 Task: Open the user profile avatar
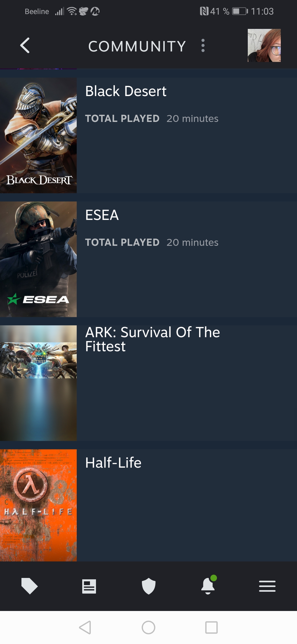(264, 45)
